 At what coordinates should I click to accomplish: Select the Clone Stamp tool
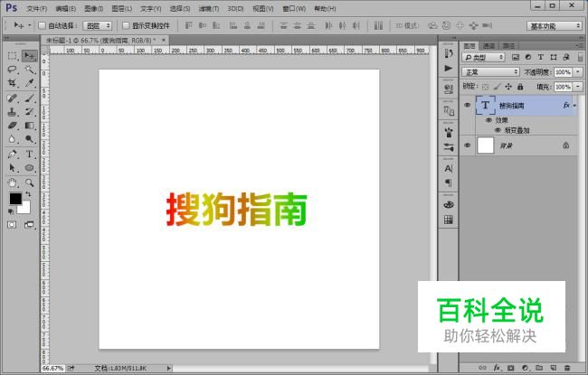13,112
